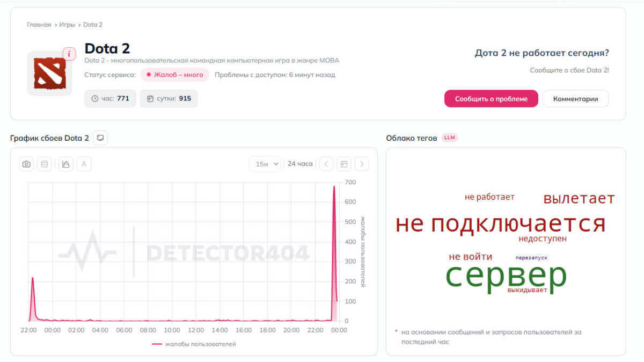Click the chart spike peak near 700
The height and width of the screenshot is (362, 644).
[x=334, y=187]
